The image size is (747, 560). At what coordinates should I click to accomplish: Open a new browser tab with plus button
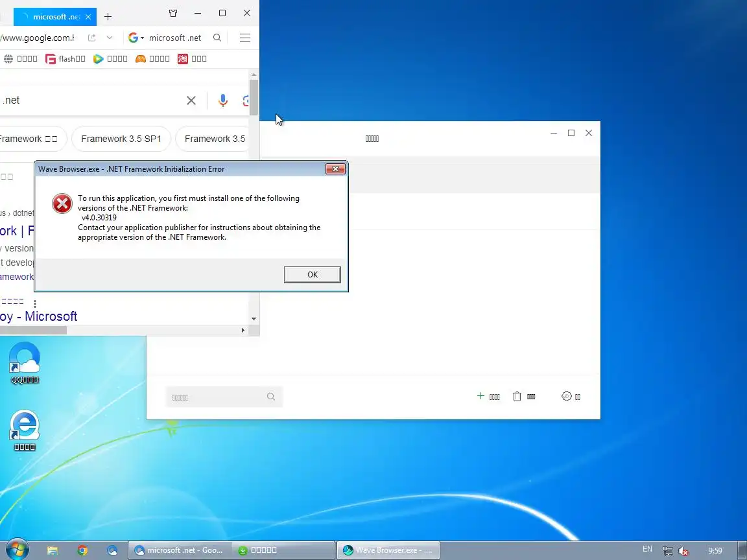click(108, 17)
